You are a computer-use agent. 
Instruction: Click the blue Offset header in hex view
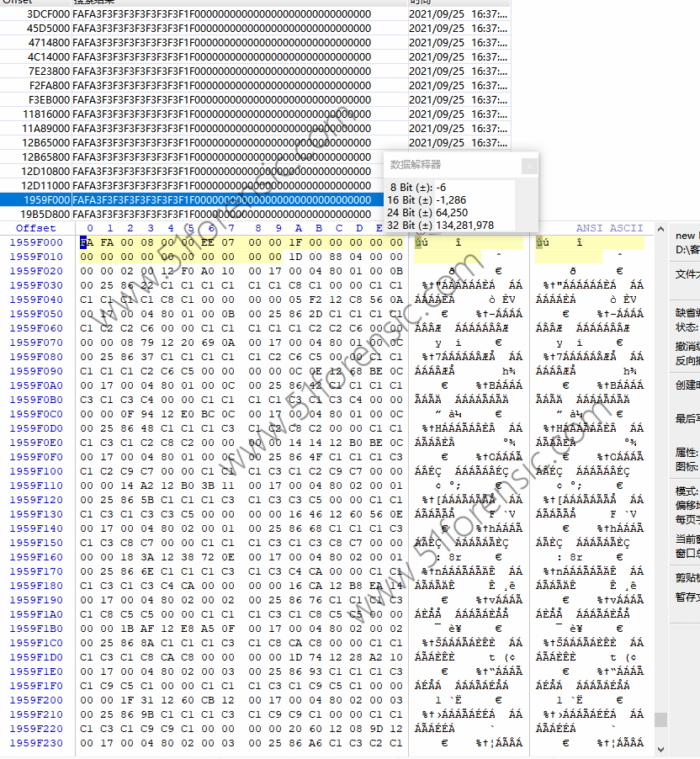[x=36, y=229]
